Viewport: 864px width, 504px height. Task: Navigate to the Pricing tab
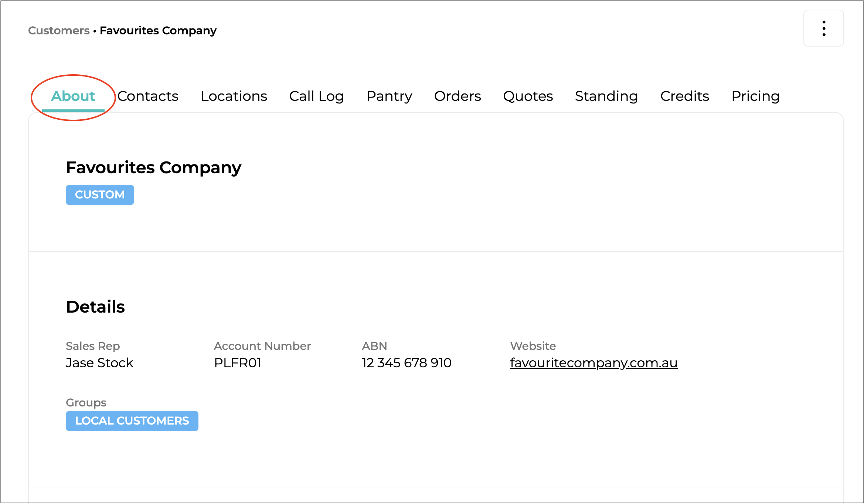[x=755, y=96]
